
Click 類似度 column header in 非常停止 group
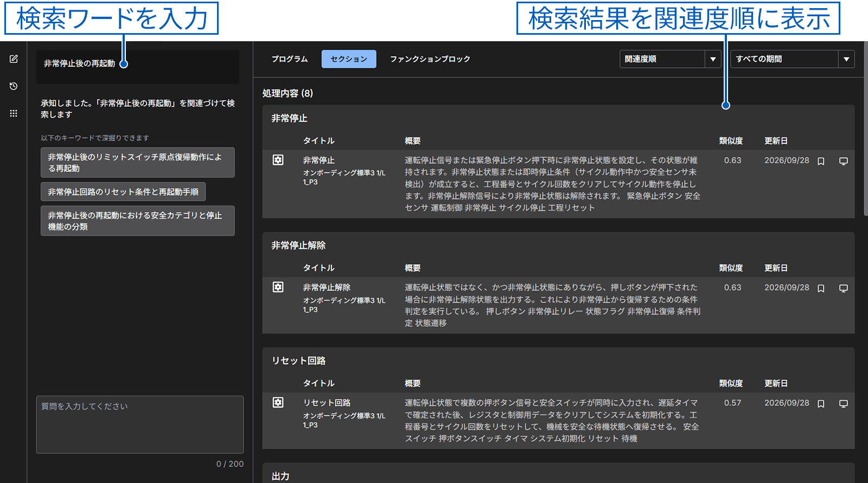[731, 141]
